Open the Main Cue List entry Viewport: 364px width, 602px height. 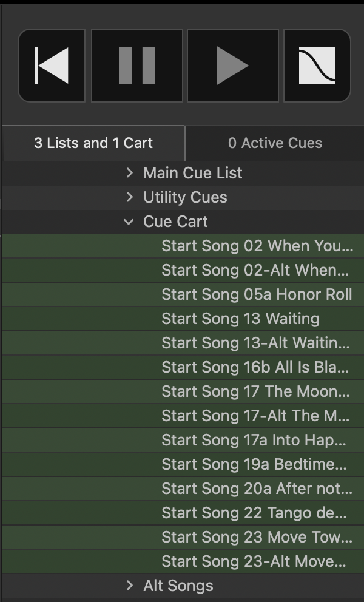pyautogui.click(x=193, y=173)
